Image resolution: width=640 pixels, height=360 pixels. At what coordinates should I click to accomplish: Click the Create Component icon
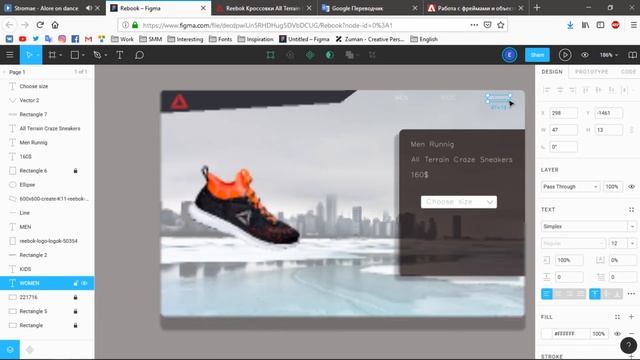click(x=310, y=55)
